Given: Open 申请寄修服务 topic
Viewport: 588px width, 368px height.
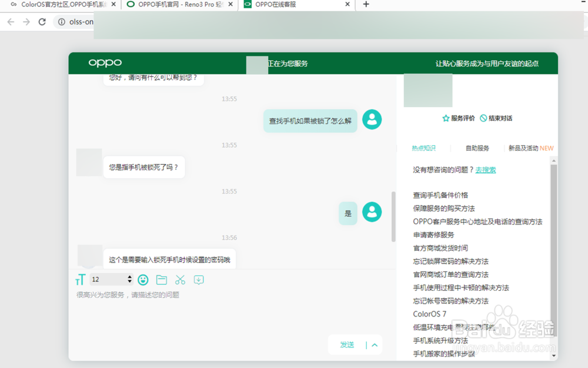Looking at the screenshot, I should pyautogui.click(x=433, y=235).
